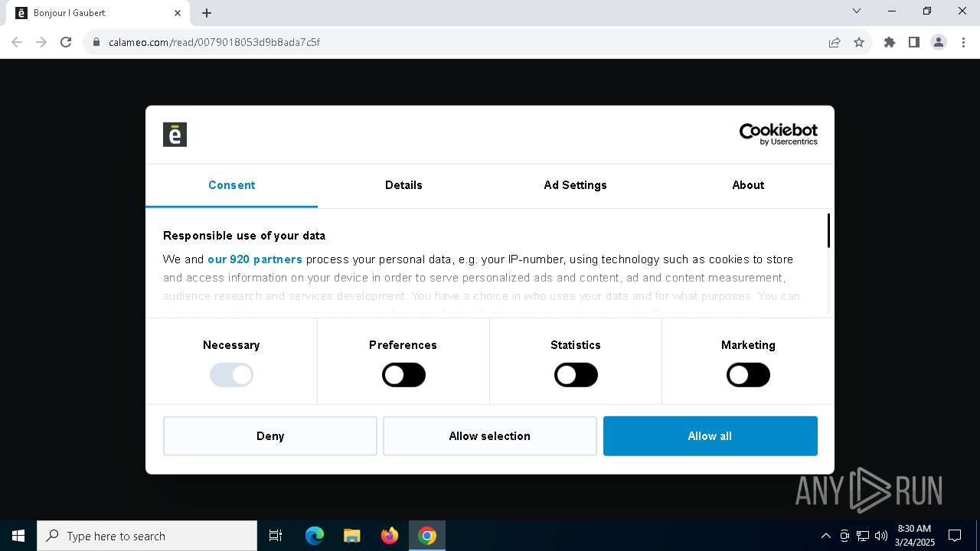Open the tab search chevron
The image size is (980, 551).
coord(857,11)
